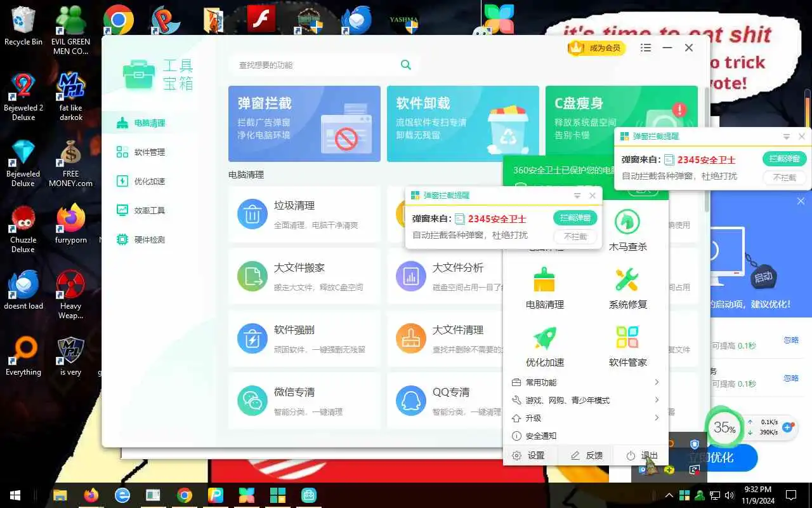The height and width of the screenshot is (508, 812).
Task: Expand 常用功能 submenu arrow
Action: tap(657, 382)
